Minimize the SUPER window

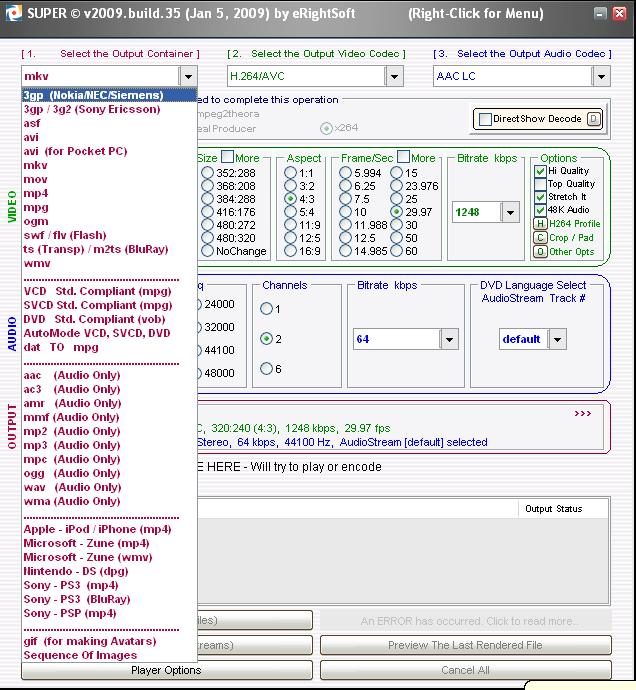point(599,14)
